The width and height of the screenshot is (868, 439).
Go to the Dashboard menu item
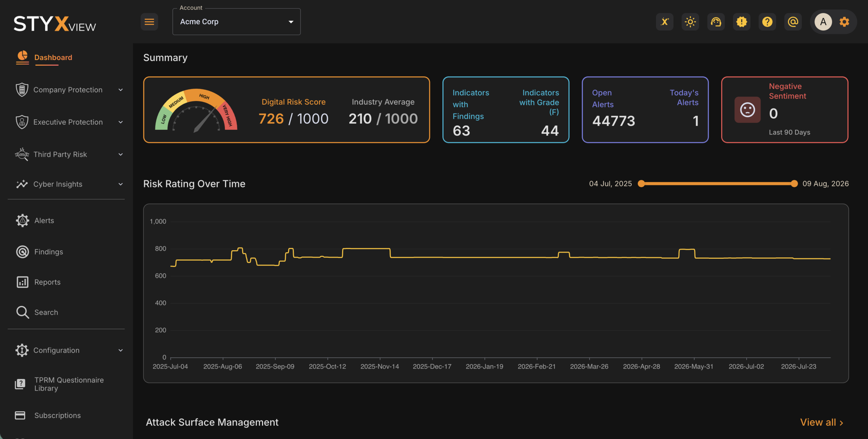click(x=53, y=58)
